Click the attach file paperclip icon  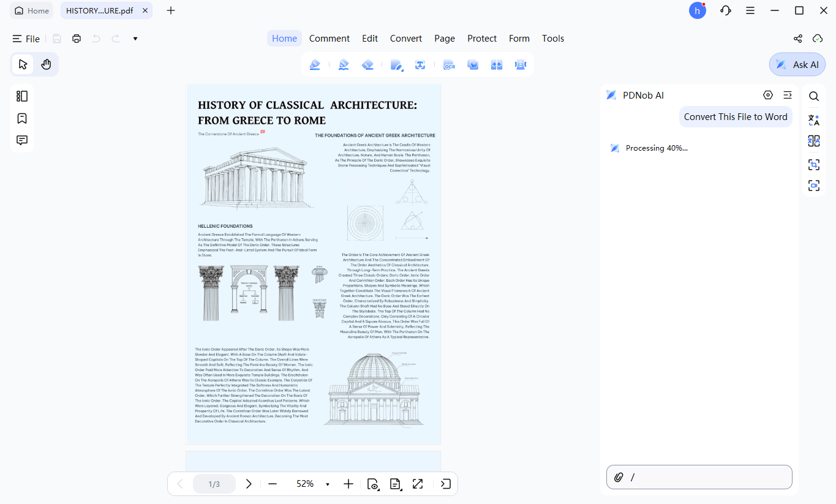tap(619, 477)
